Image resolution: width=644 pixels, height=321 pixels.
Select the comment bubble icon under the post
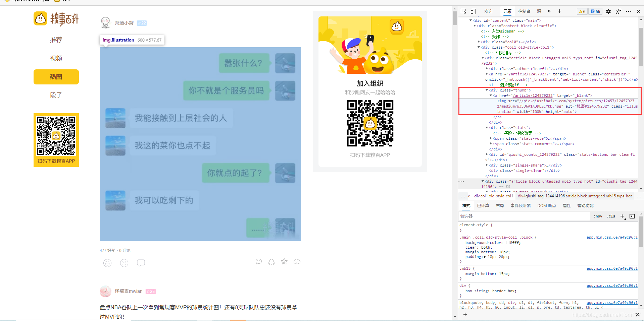click(x=141, y=263)
